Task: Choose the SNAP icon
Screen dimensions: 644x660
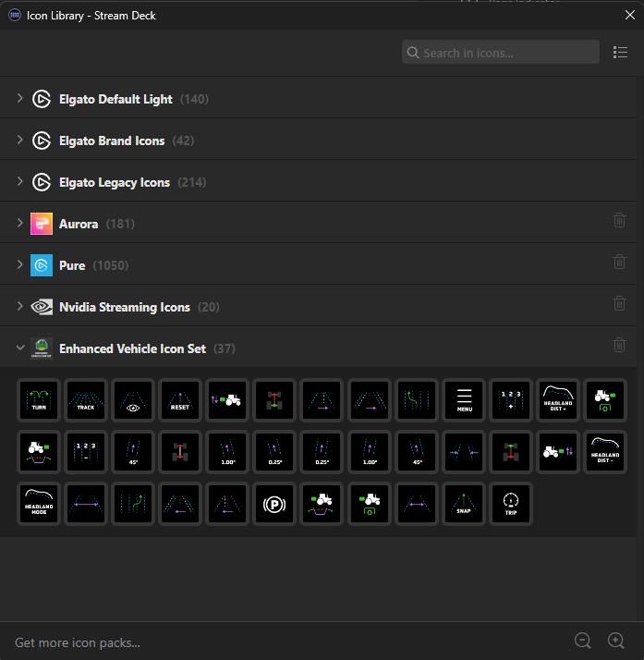Action: 464,504
